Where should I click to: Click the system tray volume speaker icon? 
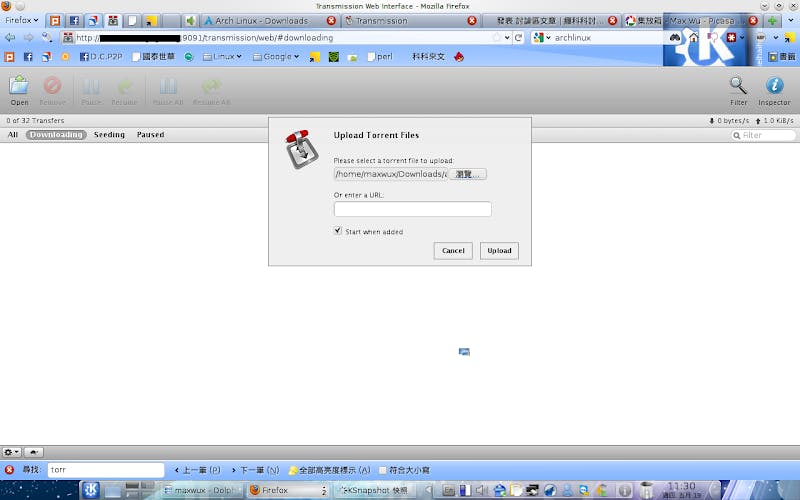[x=481, y=490]
